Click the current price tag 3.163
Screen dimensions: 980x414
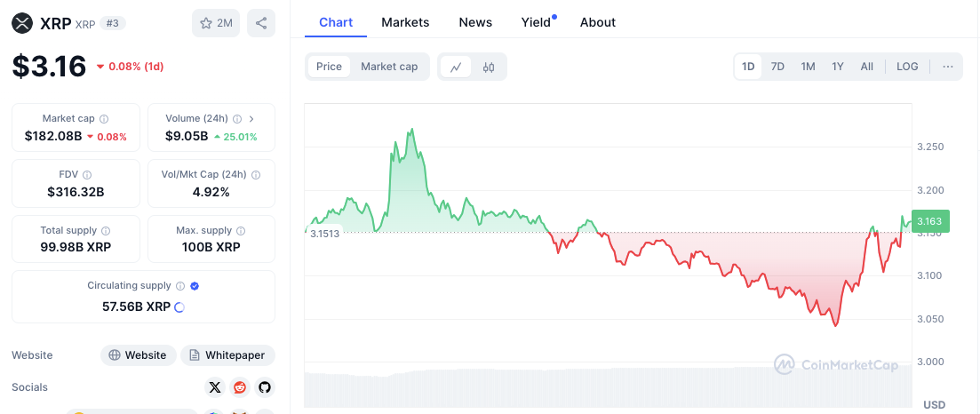(930, 221)
